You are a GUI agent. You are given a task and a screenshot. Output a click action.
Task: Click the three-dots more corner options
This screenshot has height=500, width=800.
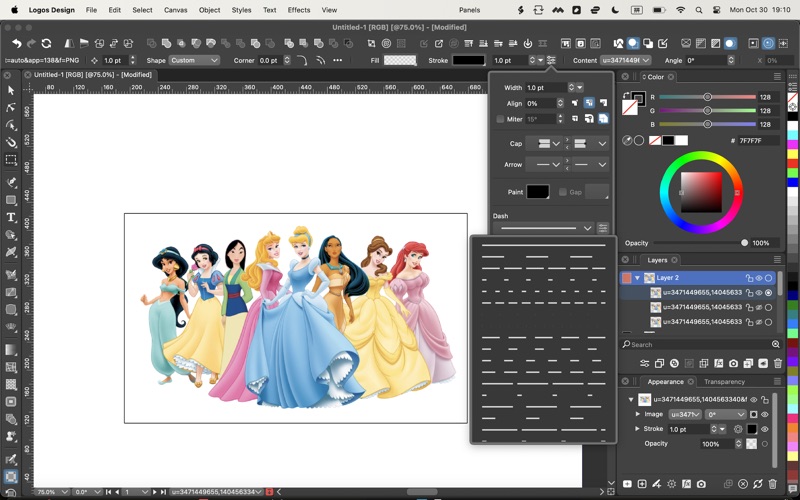pos(337,60)
